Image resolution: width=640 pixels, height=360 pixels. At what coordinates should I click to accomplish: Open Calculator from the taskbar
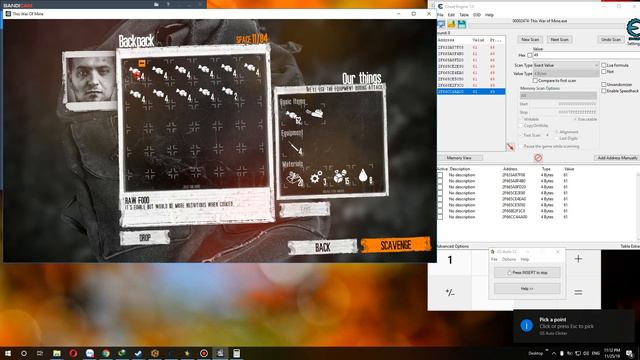236,353
